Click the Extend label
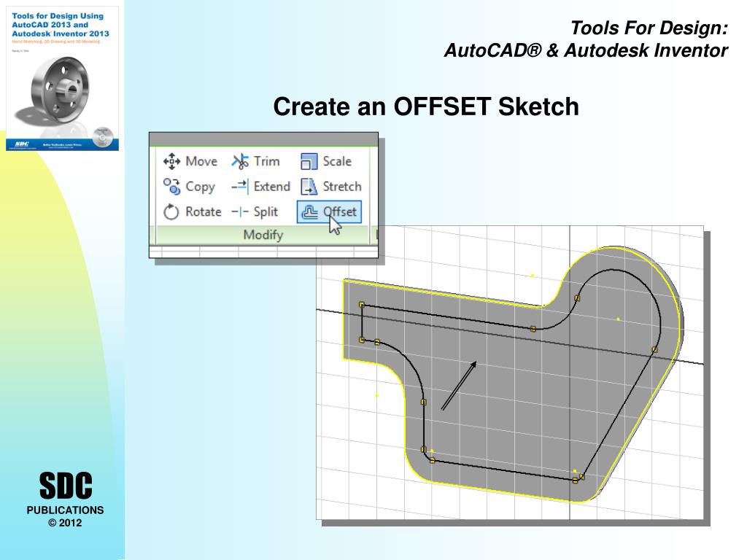The image size is (747, 560). point(271,186)
